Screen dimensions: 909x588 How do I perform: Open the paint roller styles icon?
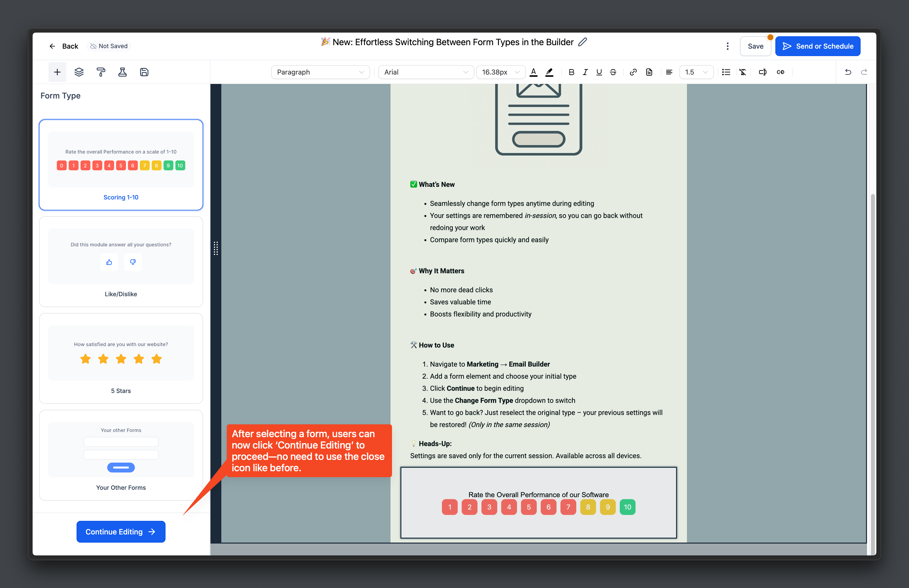pos(101,72)
